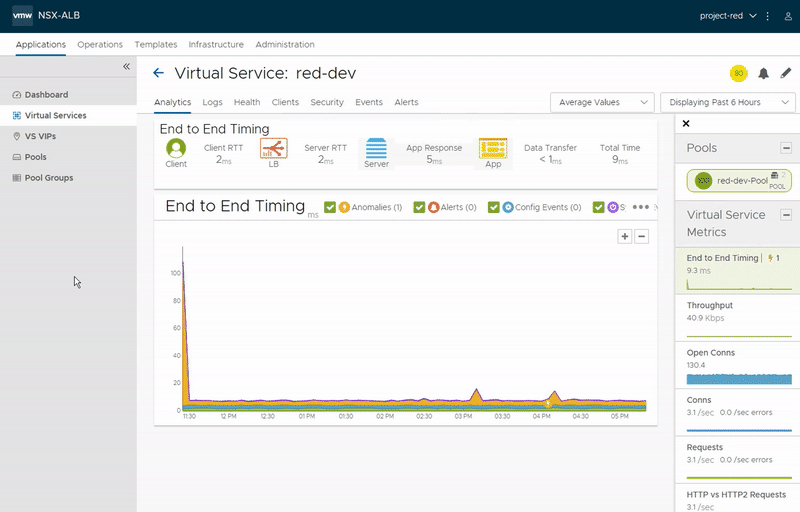Open the project-red tenant dropdown
The height and width of the screenshot is (512, 800).
[x=728, y=16]
